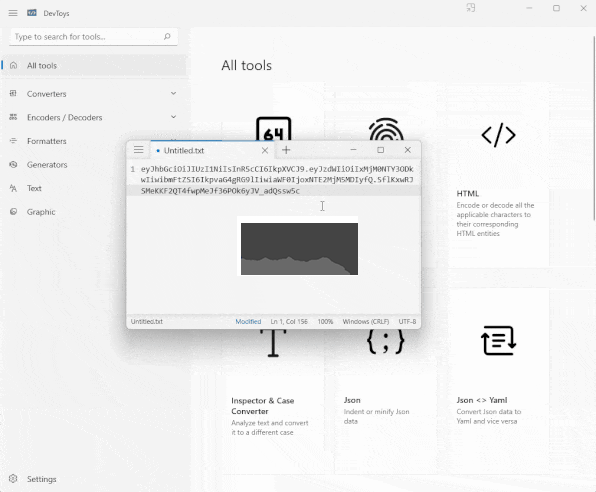The height and width of the screenshot is (492, 596).
Task: Open the Json tool card title
Action: click(x=352, y=400)
